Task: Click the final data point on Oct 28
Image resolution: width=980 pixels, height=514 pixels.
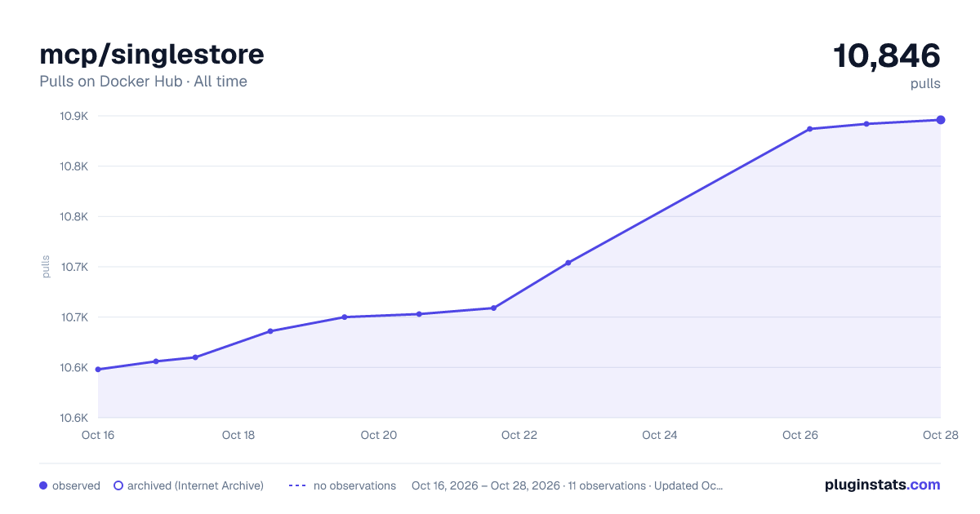Action: [x=941, y=120]
